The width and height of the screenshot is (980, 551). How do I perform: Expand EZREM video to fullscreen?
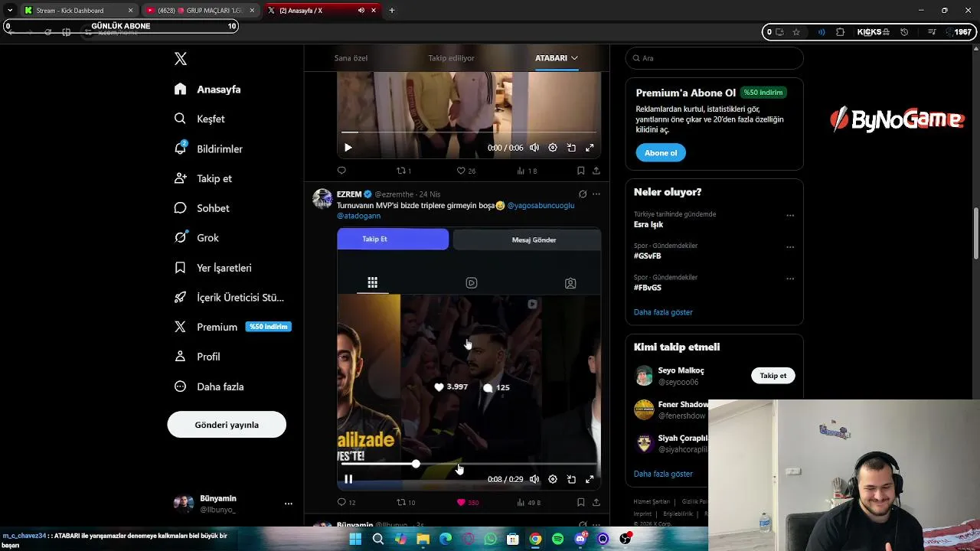click(x=590, y=479)
